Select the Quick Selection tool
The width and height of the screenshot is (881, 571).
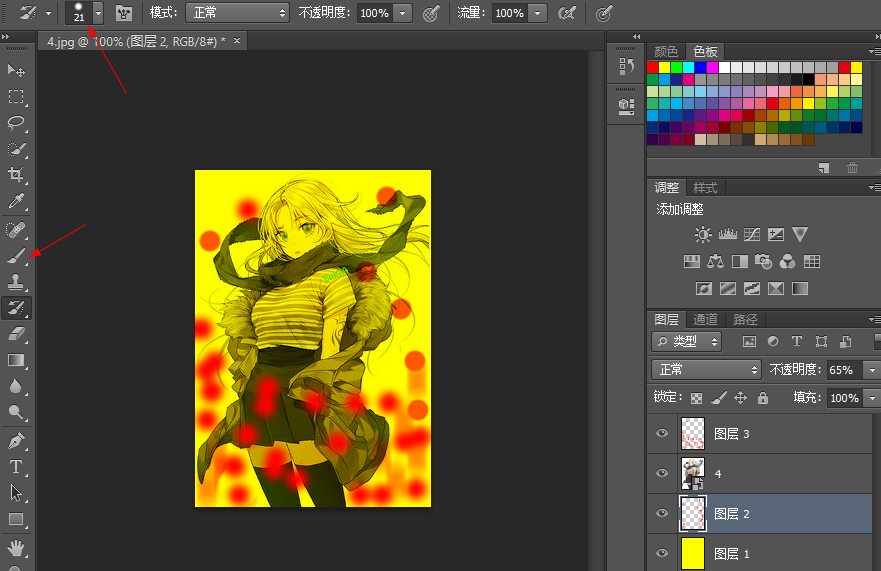click(x=16, y=149)
